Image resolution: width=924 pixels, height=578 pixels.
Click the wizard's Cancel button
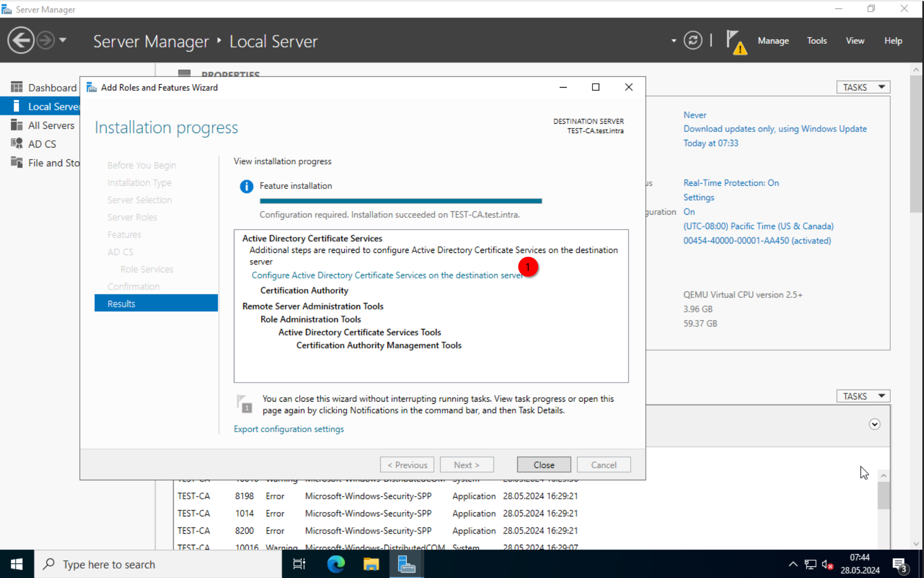tap(604, 465)
